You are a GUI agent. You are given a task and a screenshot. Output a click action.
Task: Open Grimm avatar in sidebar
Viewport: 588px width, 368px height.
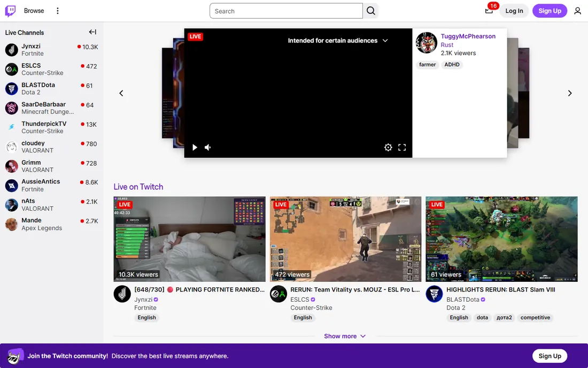[12, 166]
